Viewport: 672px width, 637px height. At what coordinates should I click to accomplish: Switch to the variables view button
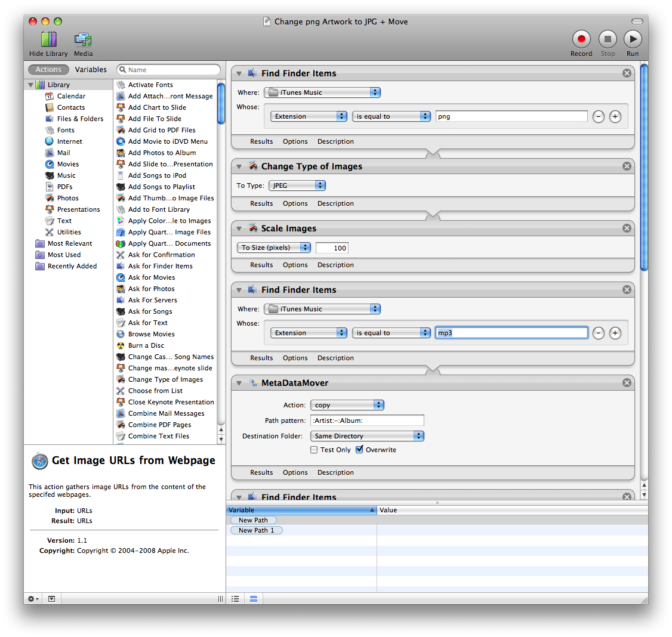point(254,599)
